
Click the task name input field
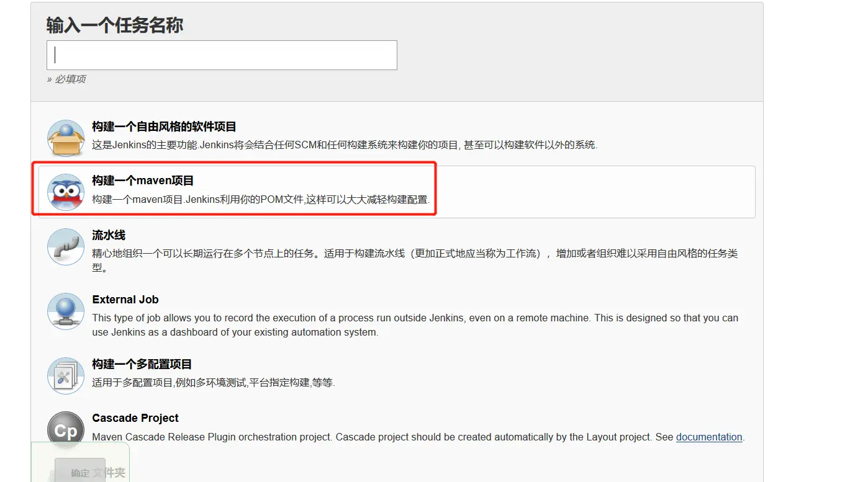[x=222, y=55]
